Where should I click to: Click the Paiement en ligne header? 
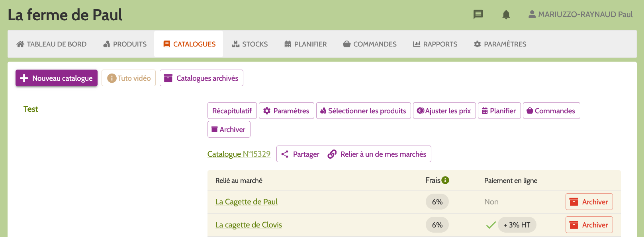(511, 181)
